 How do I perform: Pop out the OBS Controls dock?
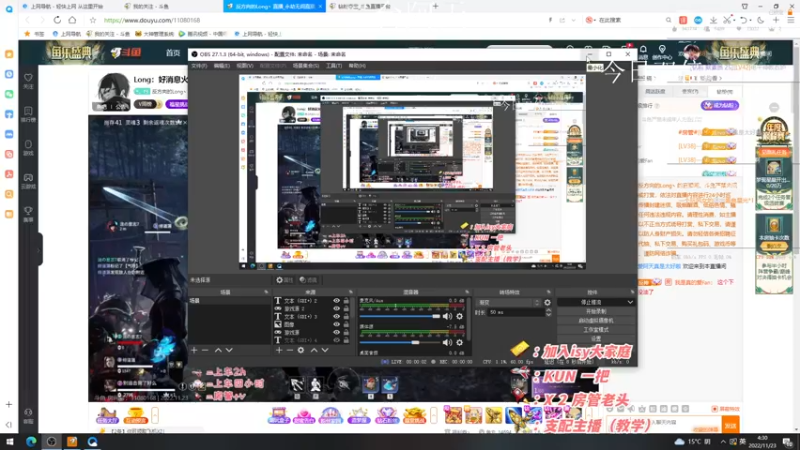click(x=632, y=292)
